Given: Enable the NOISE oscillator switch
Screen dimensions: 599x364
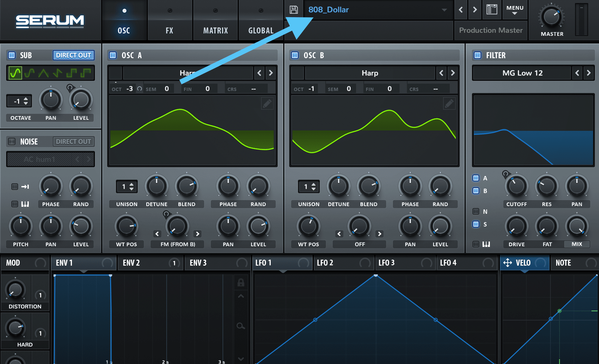Looking at the screenshot, I should (12, 142).
